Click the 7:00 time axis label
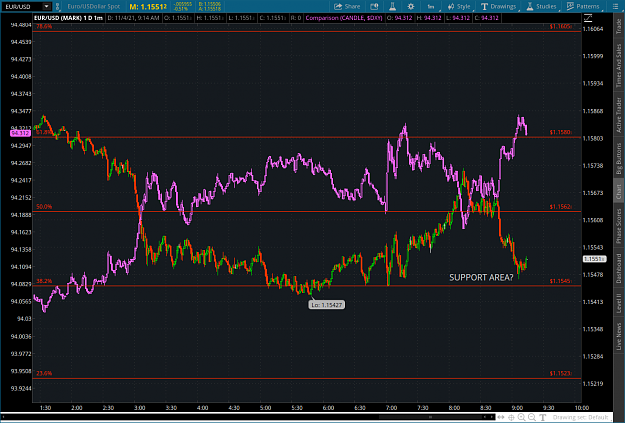The image size is (625, 423). [391, 407]
